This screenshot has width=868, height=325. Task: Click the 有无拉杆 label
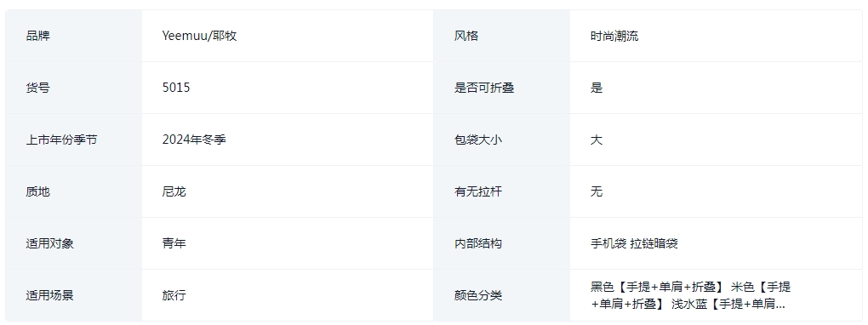click(x=478, y=191)
